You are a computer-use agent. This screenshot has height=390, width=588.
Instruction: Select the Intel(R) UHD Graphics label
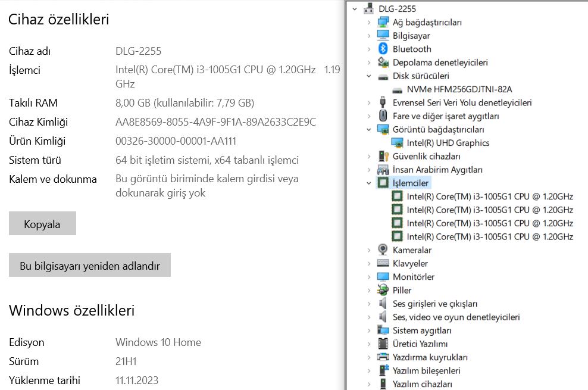[448, 143]
